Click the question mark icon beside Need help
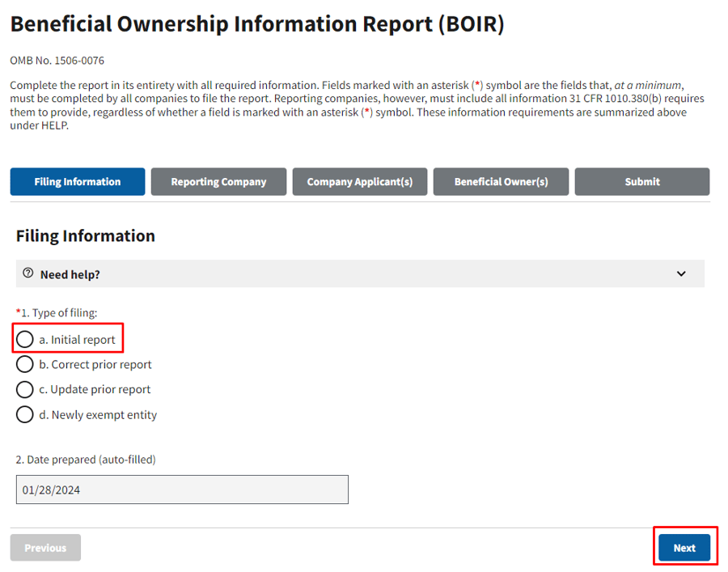This screenshot has height=572, width=728. point(28,273)
